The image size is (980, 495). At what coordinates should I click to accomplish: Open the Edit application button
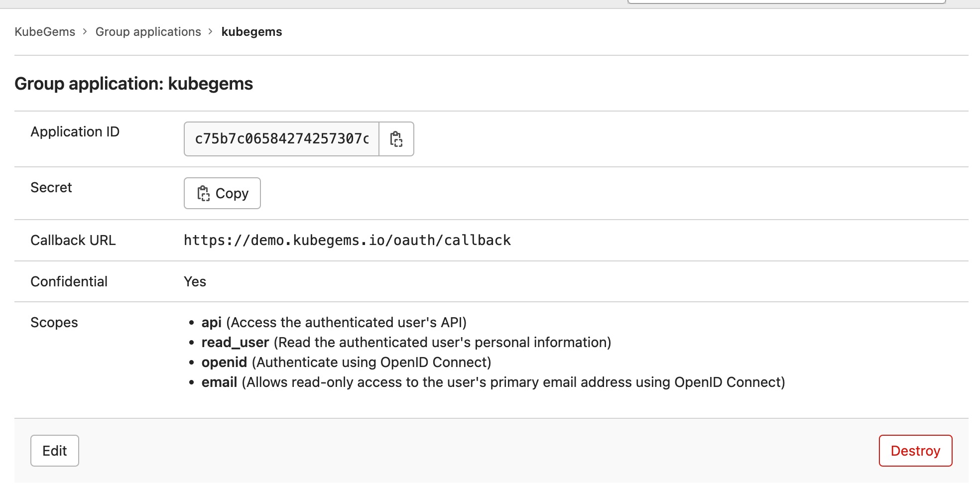pos(55,451)
